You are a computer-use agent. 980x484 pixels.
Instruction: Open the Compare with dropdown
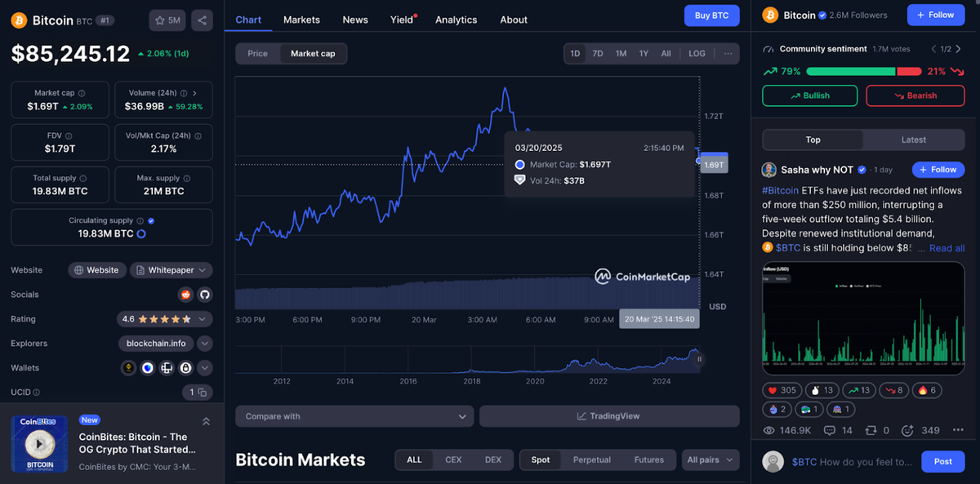[x=354, y=416]
